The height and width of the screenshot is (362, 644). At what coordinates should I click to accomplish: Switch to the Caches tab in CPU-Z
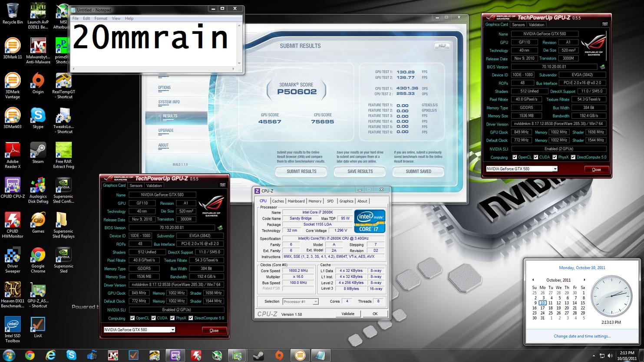tap(278, 201)
